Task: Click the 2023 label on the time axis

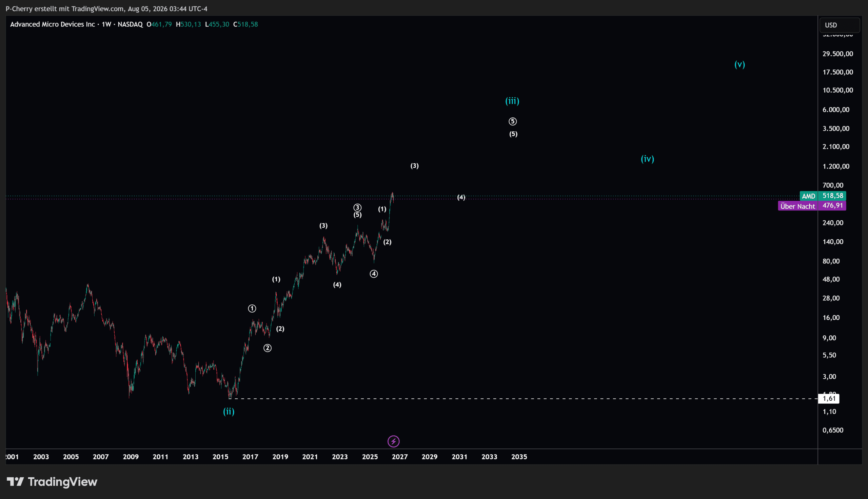Action: [340, 457]
